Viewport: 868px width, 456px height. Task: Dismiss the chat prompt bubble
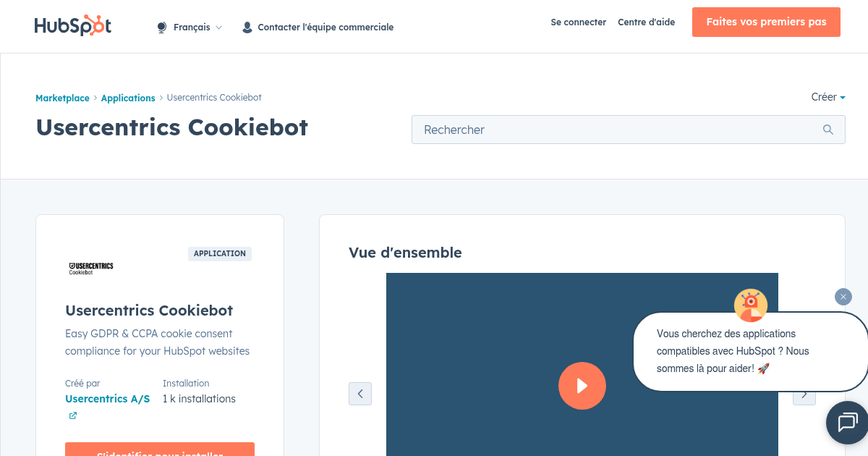coord(843,297)
